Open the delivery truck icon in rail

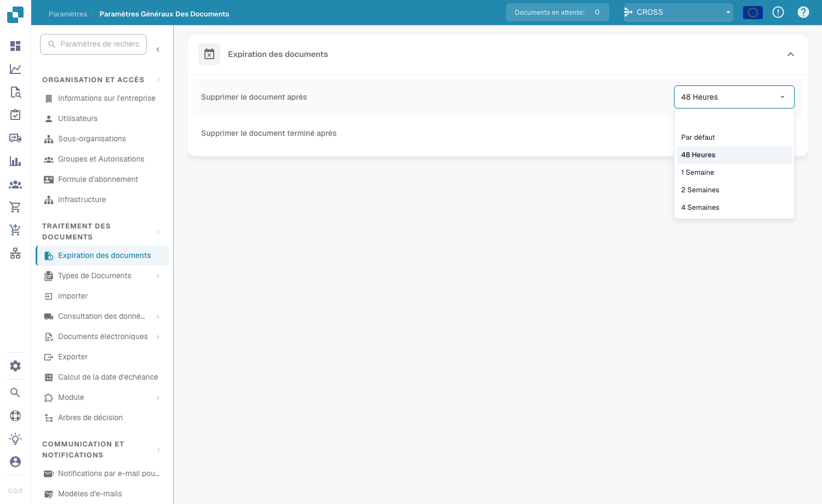point(15,138)
